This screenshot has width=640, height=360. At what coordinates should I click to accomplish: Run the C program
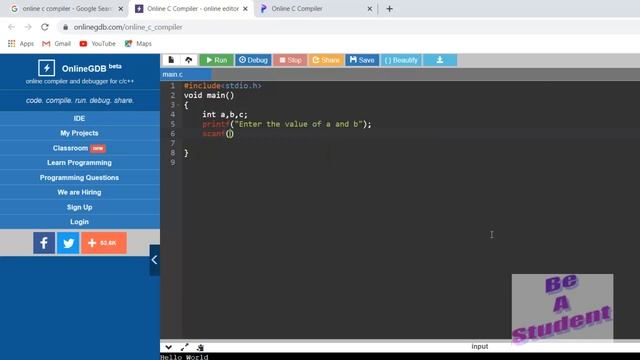point(216,60)
